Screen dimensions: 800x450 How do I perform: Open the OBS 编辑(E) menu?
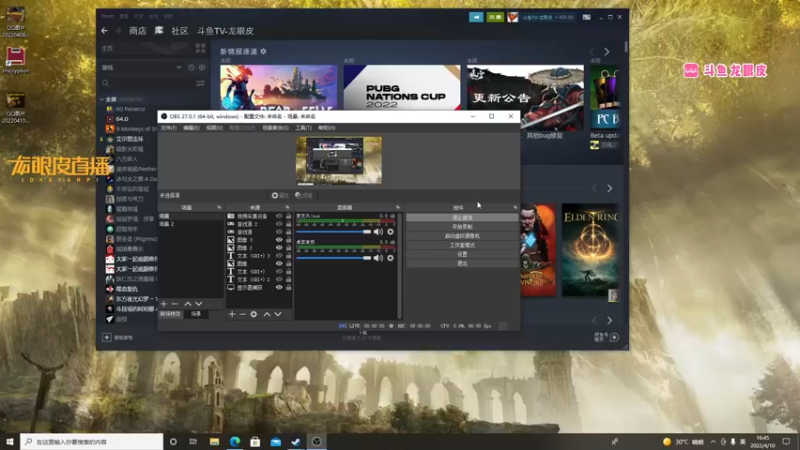click(x=191, y=128)
